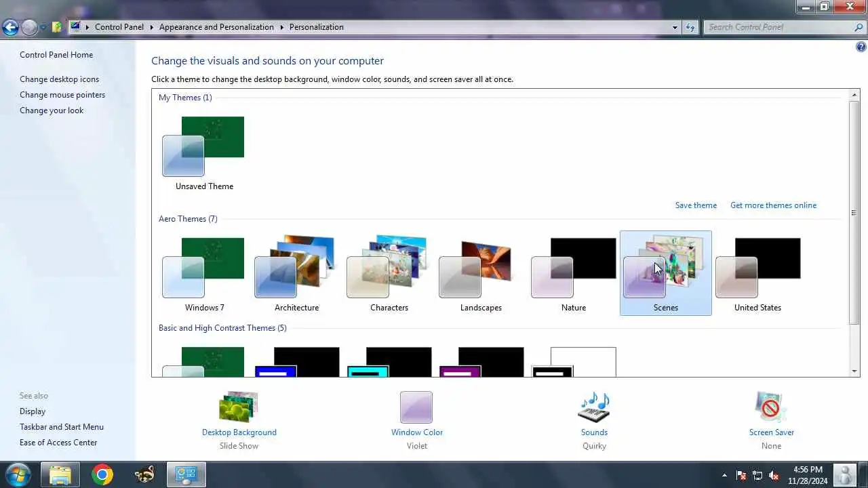Image resolution: width=868 pixels, height=488 pixels.
Task: Click the taskbar clock showing 4:56 PM
Action: [x=808, y=475]
